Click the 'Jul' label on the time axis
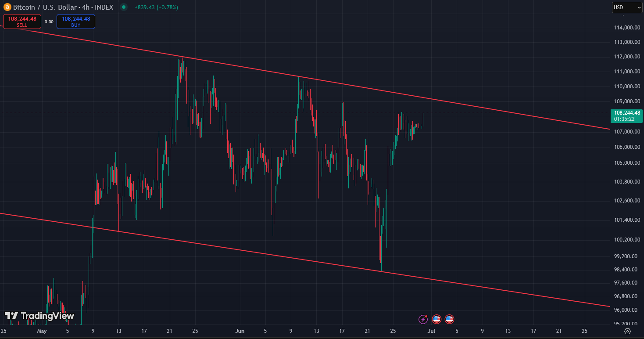 [x=431, y=331]
